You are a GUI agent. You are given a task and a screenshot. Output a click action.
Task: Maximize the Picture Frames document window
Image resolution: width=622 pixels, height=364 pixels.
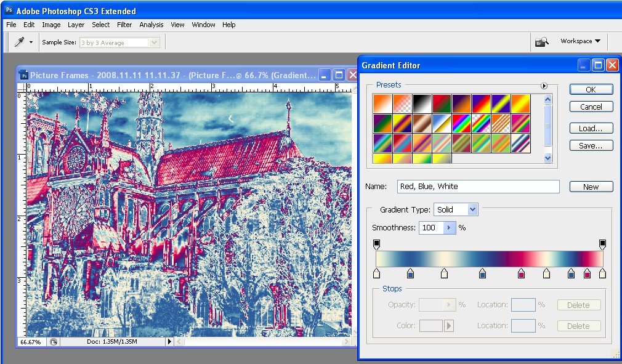[339, 75]
